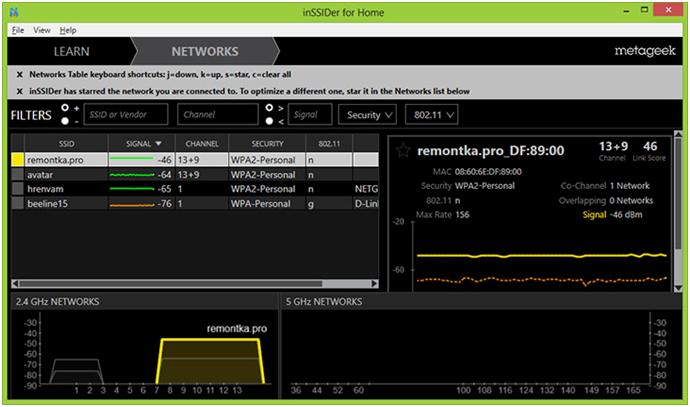Sort by SSID column header

pos(66,144)
